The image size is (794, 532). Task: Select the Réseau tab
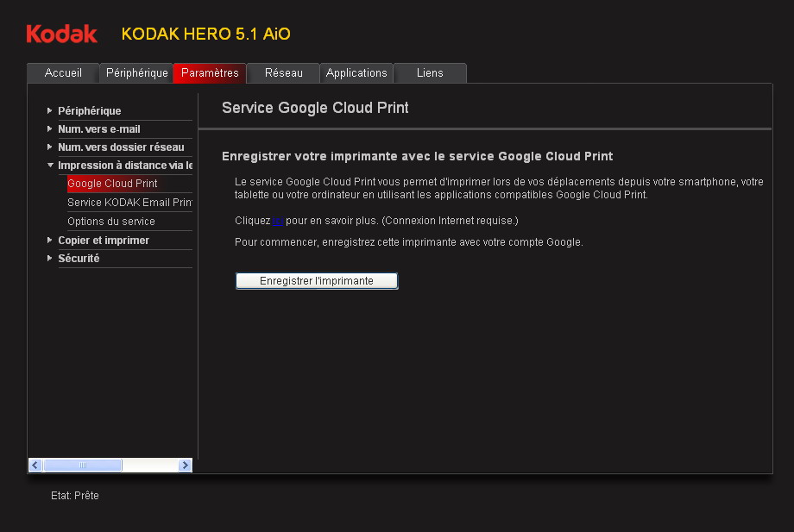coord(283,73)
